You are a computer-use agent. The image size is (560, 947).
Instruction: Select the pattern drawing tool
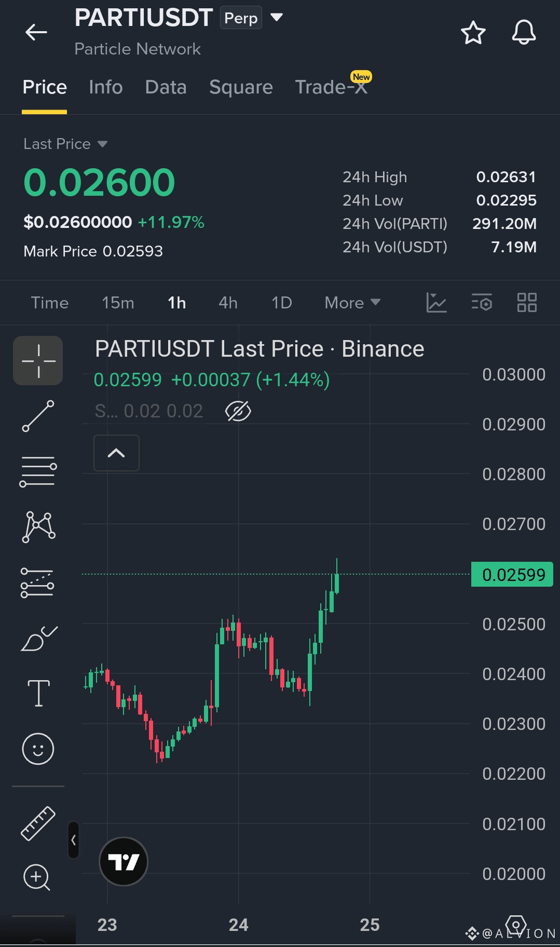click(x=38, y=527)
